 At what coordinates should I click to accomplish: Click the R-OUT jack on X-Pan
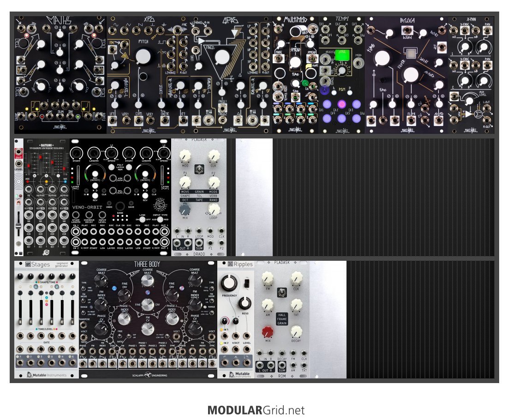click(487, 120)
